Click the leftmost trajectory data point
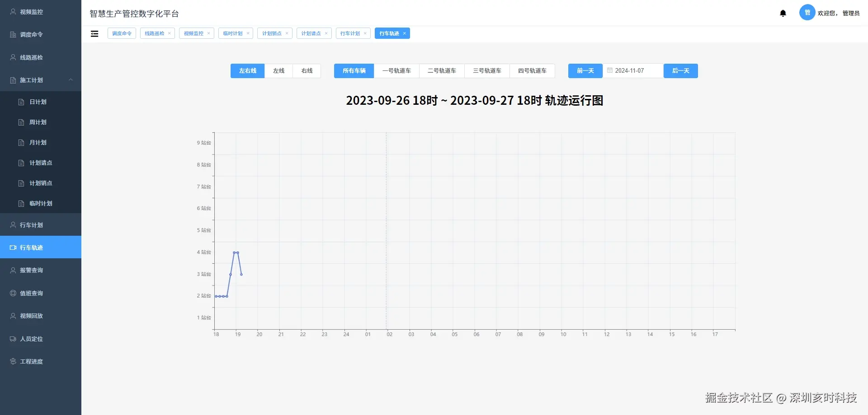868x415 pixels. tap(216, 296)
